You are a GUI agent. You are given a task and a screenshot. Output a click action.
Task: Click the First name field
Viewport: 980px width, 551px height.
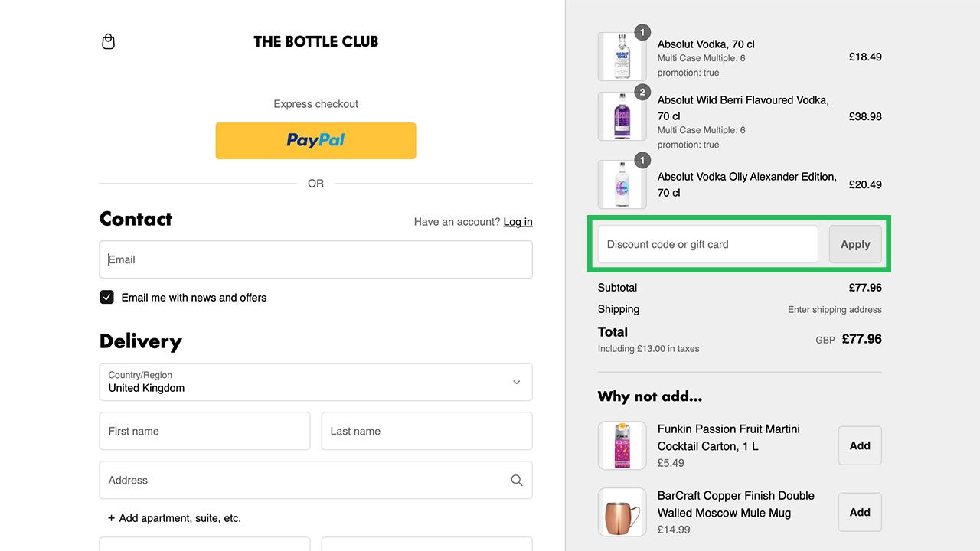[x=204, y=432]
